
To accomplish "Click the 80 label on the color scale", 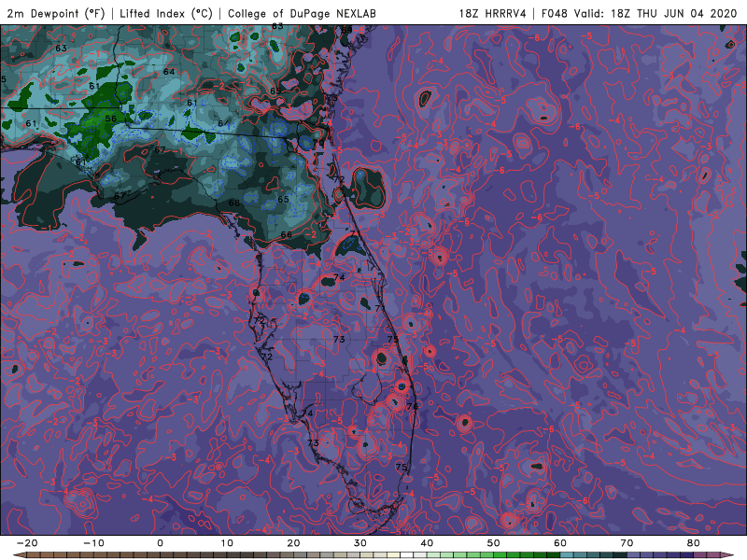I will 694,543.
